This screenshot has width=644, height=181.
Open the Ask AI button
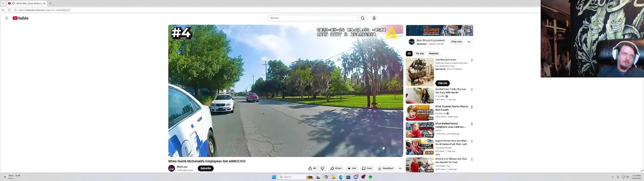pyautogui.click(x=352, y=168)
